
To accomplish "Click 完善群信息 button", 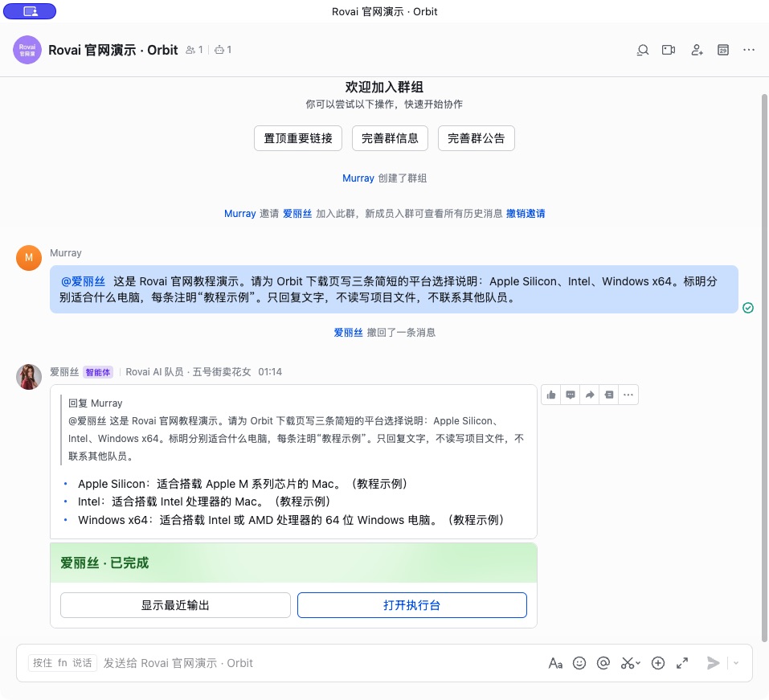I will tap(390, 138).
